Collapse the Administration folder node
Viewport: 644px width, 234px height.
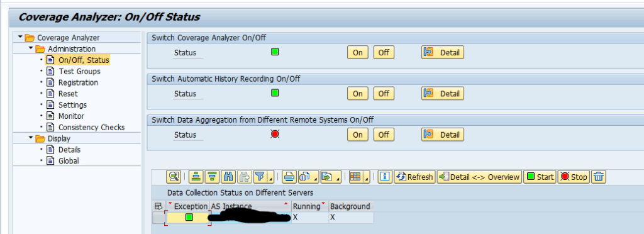click(x=30, y=48)
